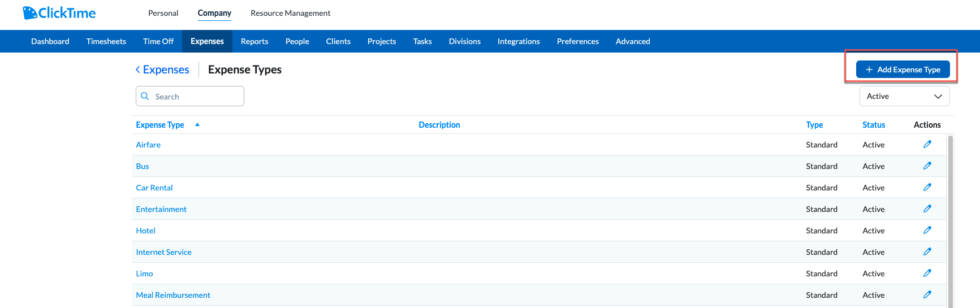Edit the Airfare expense type pencil icon

[x=927, y=144]
